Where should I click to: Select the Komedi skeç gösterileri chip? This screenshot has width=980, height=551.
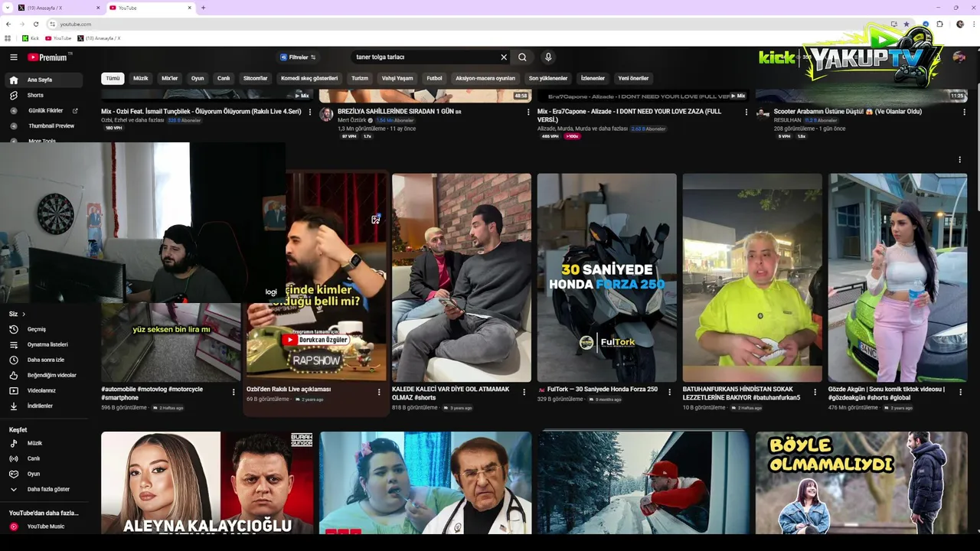tap(309, 78)
